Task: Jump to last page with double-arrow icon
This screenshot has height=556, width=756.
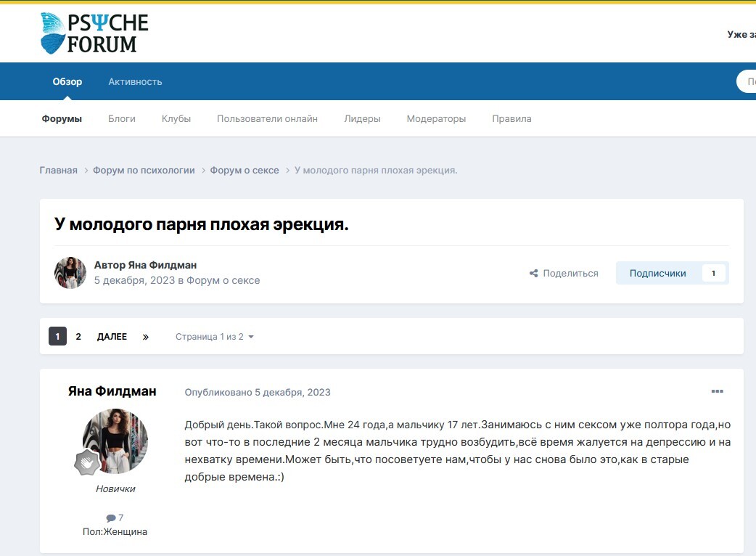Action: [x=146, y=337]
